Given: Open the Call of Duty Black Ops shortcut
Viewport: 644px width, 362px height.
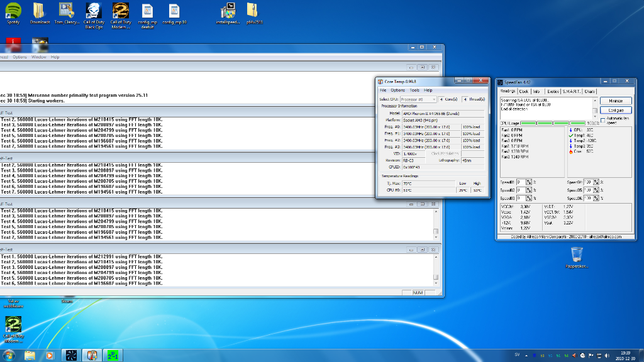Looking at the screenshot, I should (x=93, y=11).
